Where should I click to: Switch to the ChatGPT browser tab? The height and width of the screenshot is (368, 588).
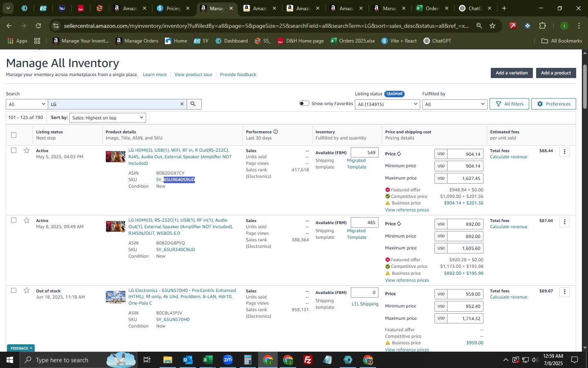(475, 8)
